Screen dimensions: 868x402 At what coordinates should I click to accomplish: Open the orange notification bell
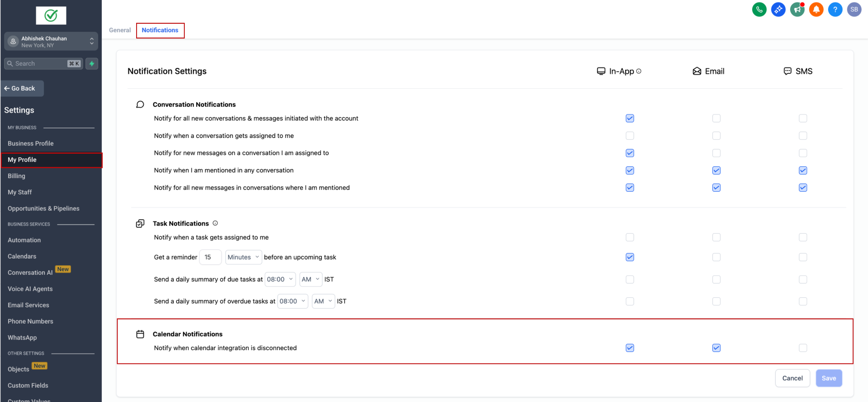point(816,9)
